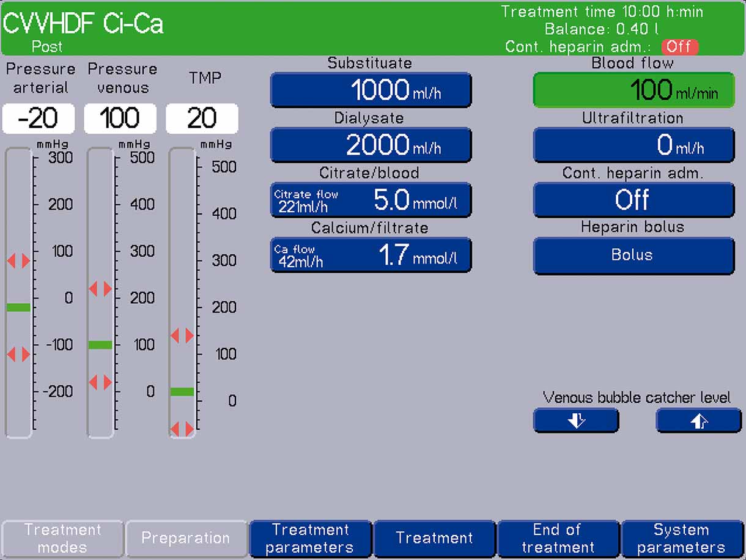
Task: Click the red Off heparin status indicator
Action: pyautogui.click(x=680, y=46)
